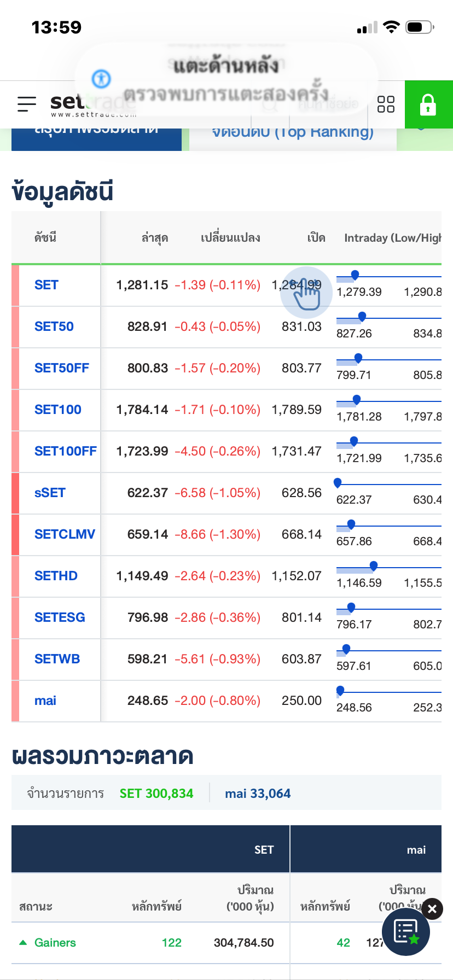Select the SET 300,834 transaction count
The image size is (453, 980).
[x=156, y=794]
